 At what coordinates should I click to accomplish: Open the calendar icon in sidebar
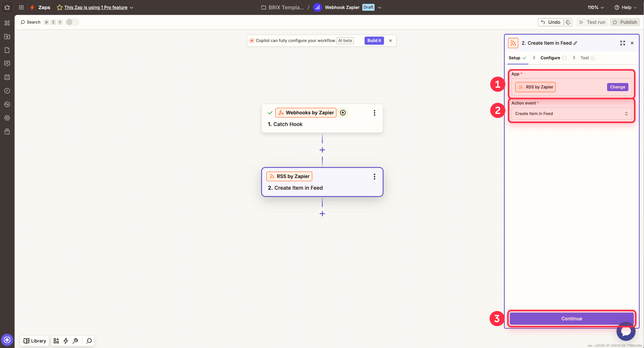[x=7, y=77]
